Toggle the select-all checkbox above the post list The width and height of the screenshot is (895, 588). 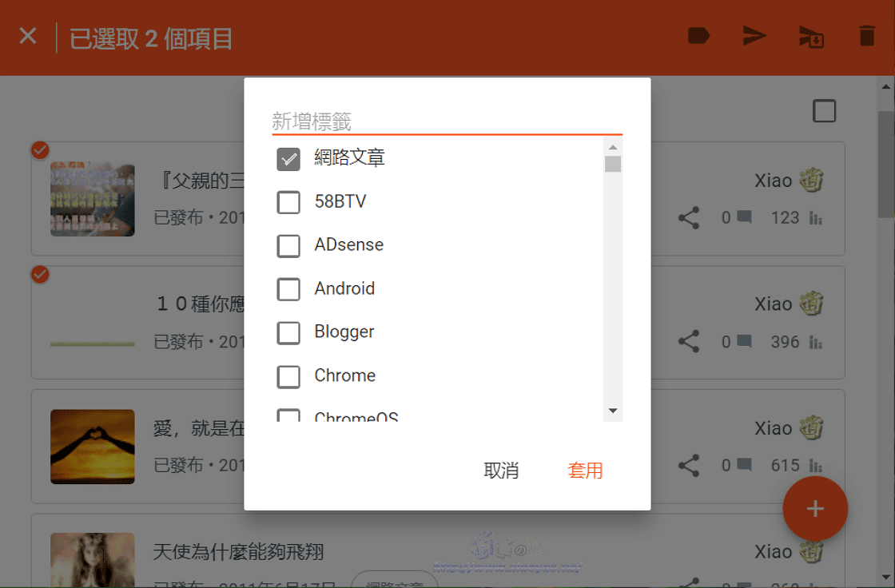pos(824,111)
